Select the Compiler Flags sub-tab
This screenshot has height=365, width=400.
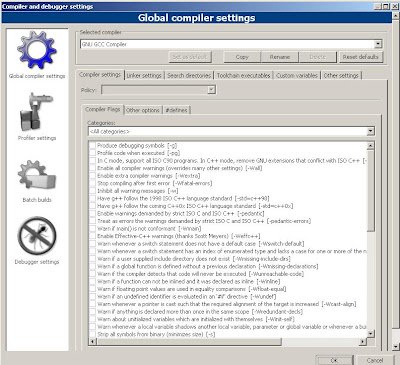pos(103,109)
